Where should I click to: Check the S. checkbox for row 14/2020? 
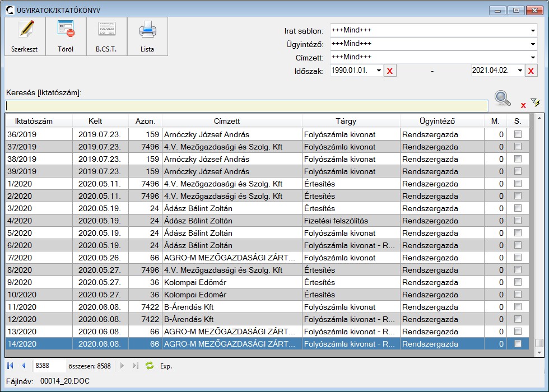point(518,344)
